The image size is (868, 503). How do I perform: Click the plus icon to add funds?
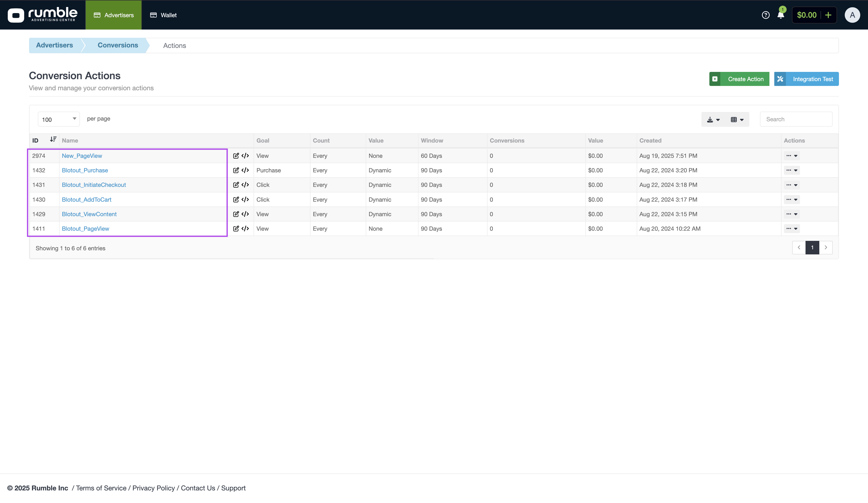[828, 15]
